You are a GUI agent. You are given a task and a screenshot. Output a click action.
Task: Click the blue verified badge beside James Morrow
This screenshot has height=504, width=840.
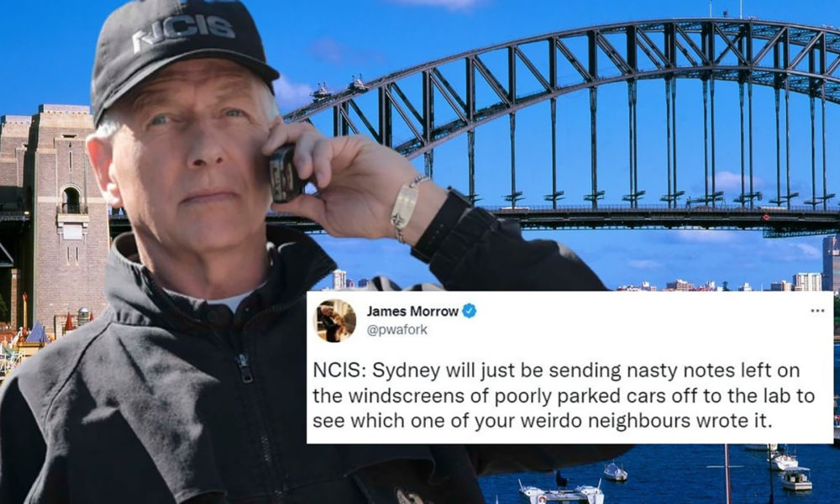(x=470, y=311)
